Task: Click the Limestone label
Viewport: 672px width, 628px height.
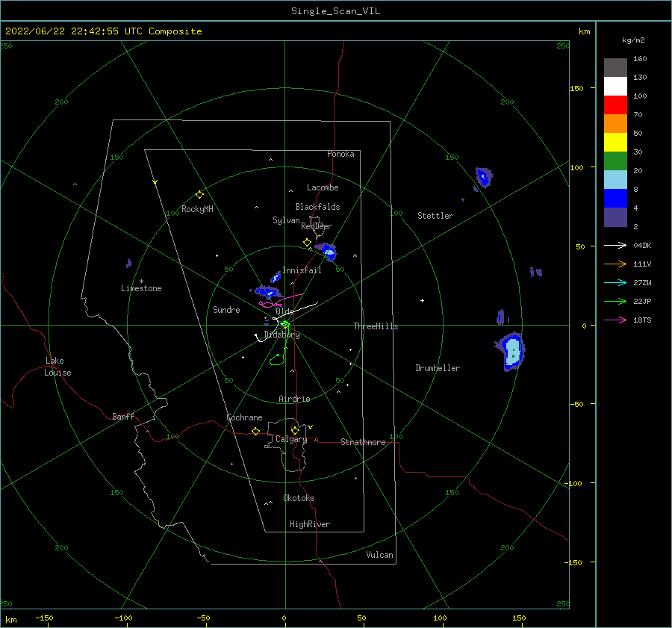Action: pyautogui.click(x=141, y=288)
